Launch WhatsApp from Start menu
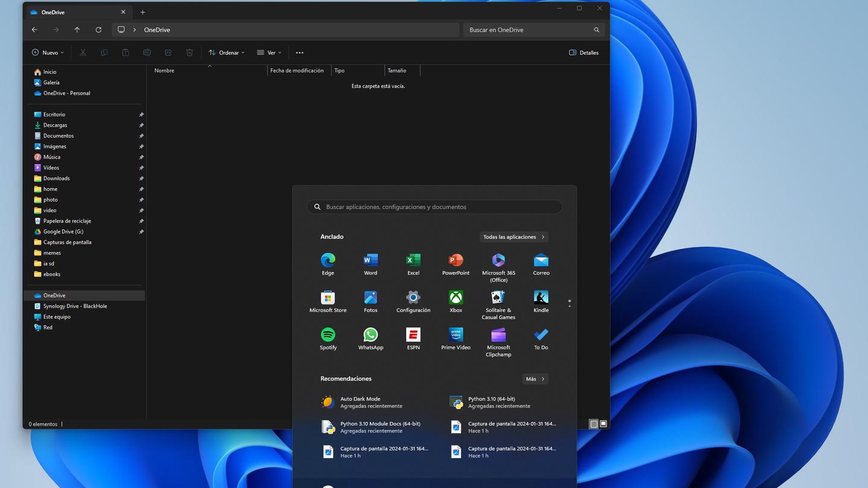The height and width of the screenshot is (488, 868). point(371,335)
